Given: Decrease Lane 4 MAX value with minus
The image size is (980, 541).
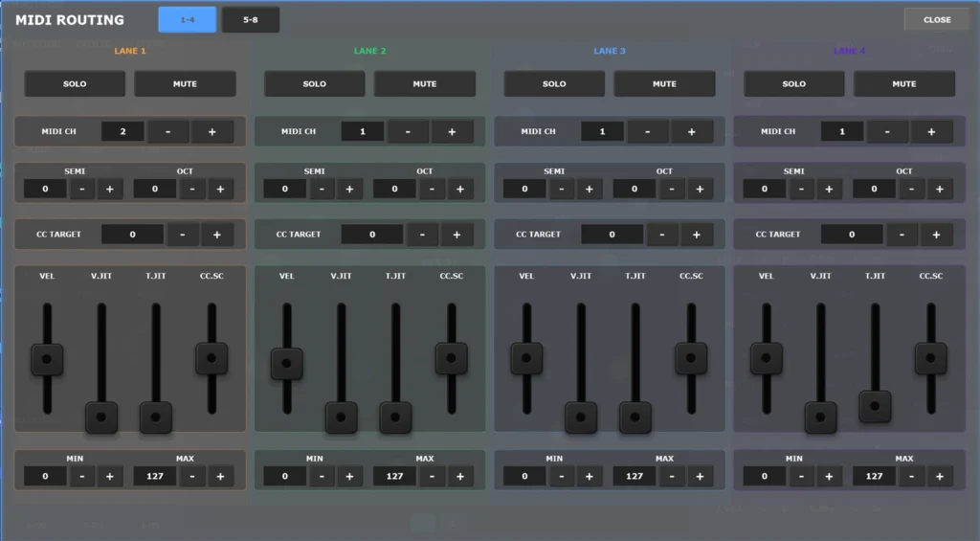Looking at the screenshot, I should (x=911, y=477).
